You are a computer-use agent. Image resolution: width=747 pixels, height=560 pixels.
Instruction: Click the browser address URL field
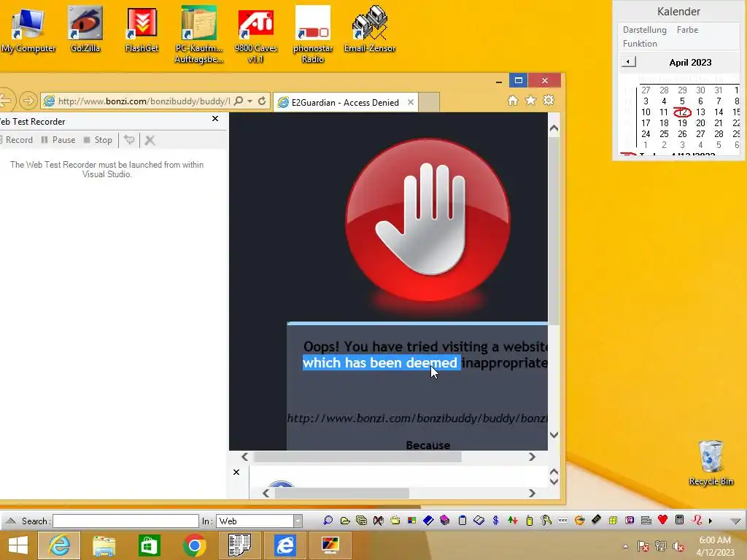click(144, 101)
